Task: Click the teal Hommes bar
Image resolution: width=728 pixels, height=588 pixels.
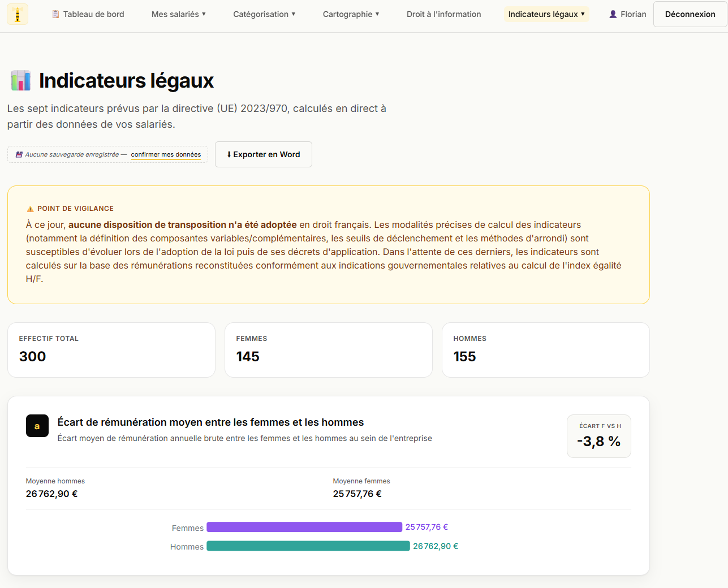Action: [x=308, y=546]
